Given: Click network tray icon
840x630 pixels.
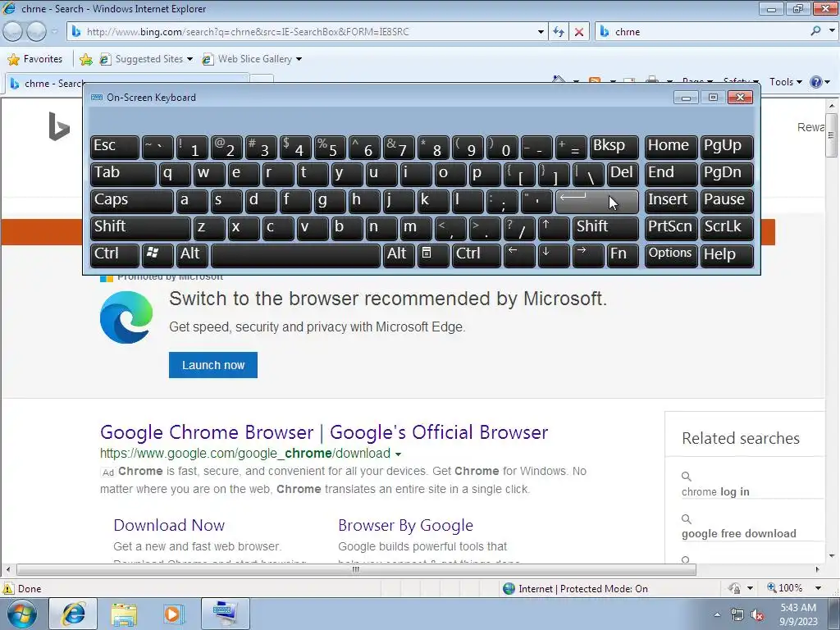Looking at the screenshot, I should (x=737, y=614).
